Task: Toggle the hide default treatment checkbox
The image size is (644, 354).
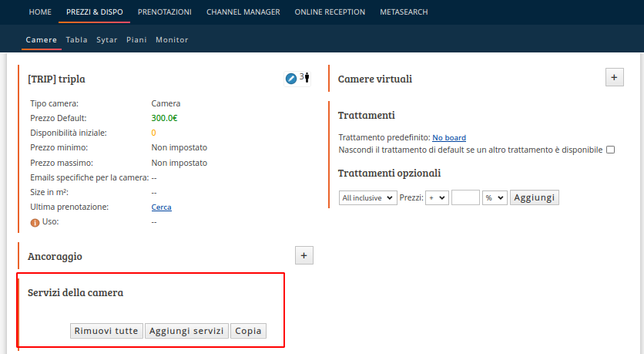Action: click(611, 150)
